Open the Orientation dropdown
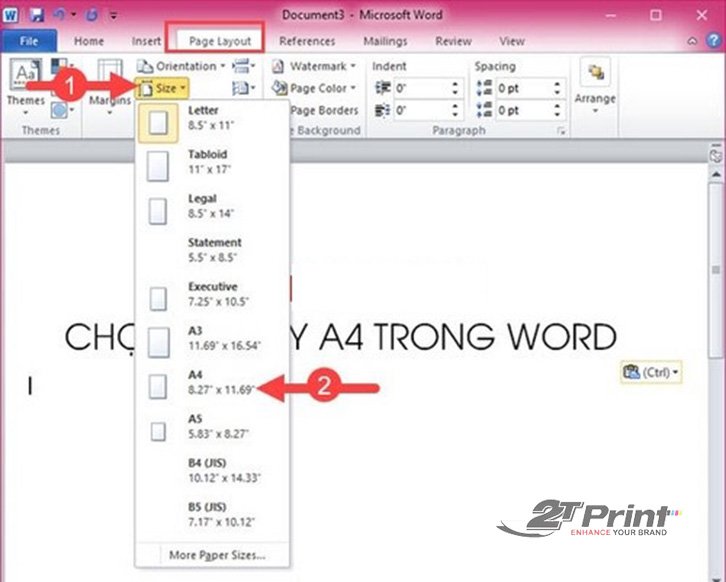This screenshot has width=726, height=582. (x=181, y=66)
